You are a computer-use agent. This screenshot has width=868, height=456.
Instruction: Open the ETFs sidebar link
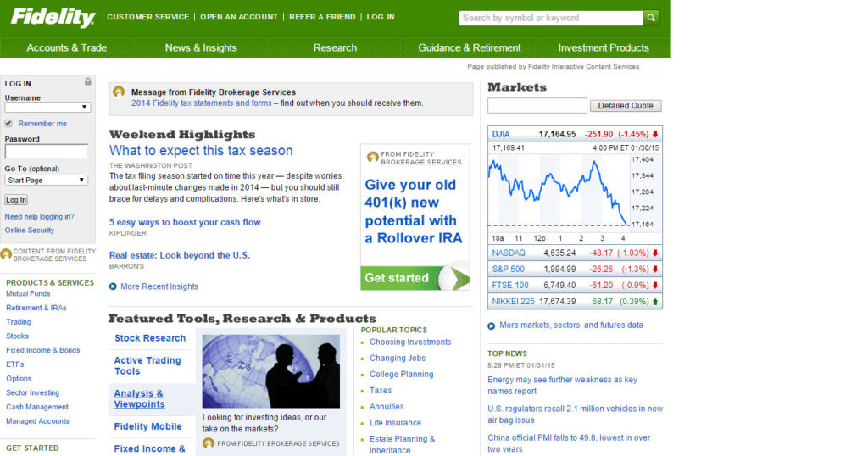tap(15, 364)
